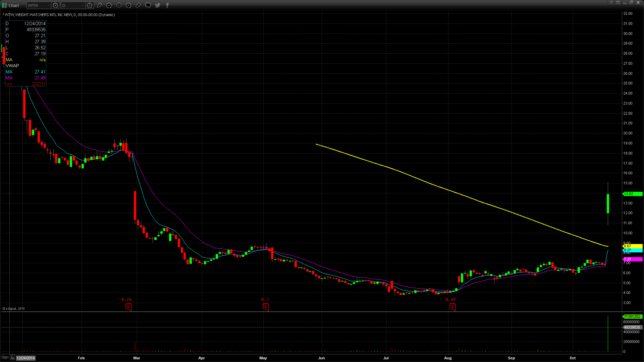The width and height of the screenshot is (644, 362).
Task: Click the green 13.92 last price tag
Action: pyautogui.click(x=633, y=194)
